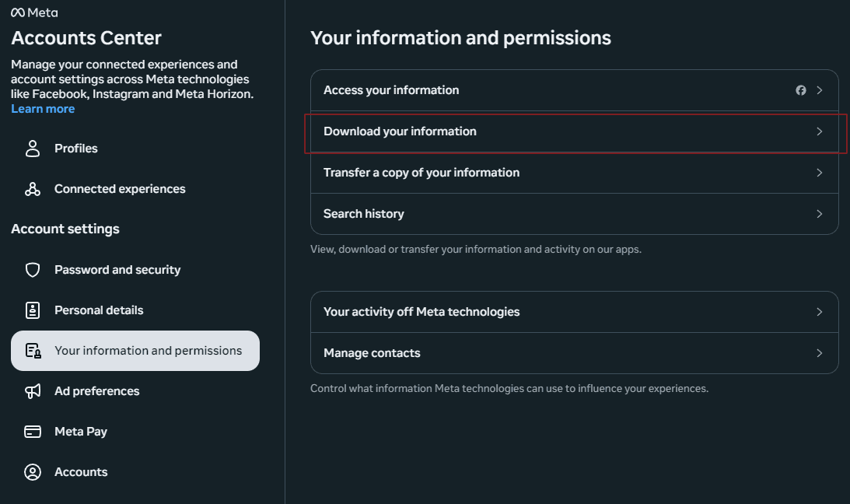Open the Manage contacts option

point(574,352)
